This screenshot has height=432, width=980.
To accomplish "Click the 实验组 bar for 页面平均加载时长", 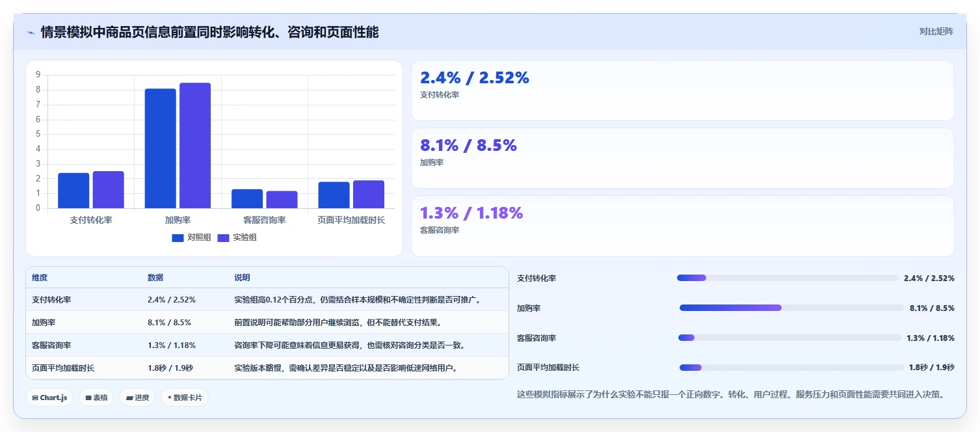I will (x=369, y=195).
